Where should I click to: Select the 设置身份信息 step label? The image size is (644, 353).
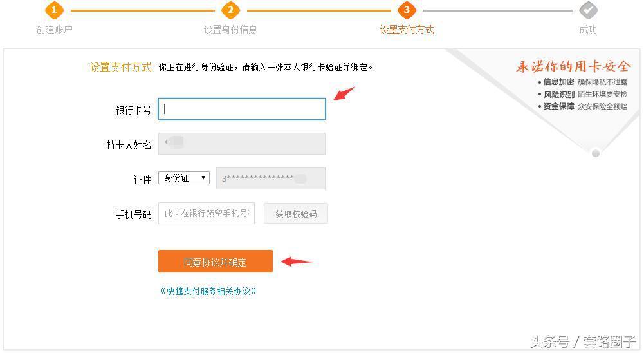click(230, 30)
